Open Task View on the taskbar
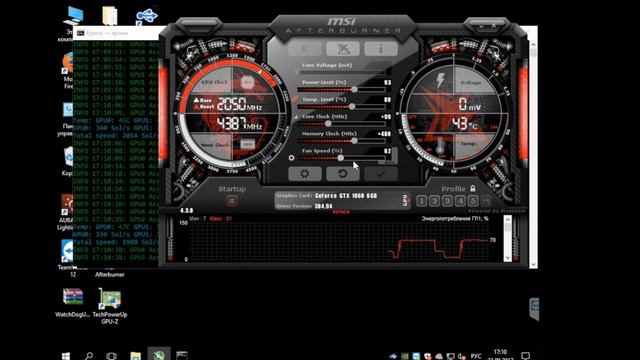The width and height of the screenshot is (640, 360). pyautogui.click(x=111, y=356)
